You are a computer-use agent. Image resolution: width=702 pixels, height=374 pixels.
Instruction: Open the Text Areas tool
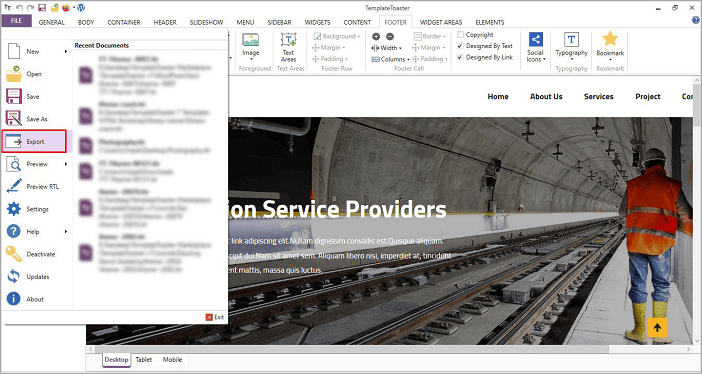click(x=289, y=47)
